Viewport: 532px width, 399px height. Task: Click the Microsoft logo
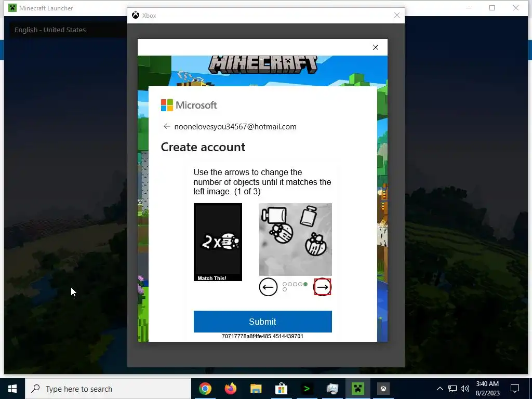click(189, 105)
